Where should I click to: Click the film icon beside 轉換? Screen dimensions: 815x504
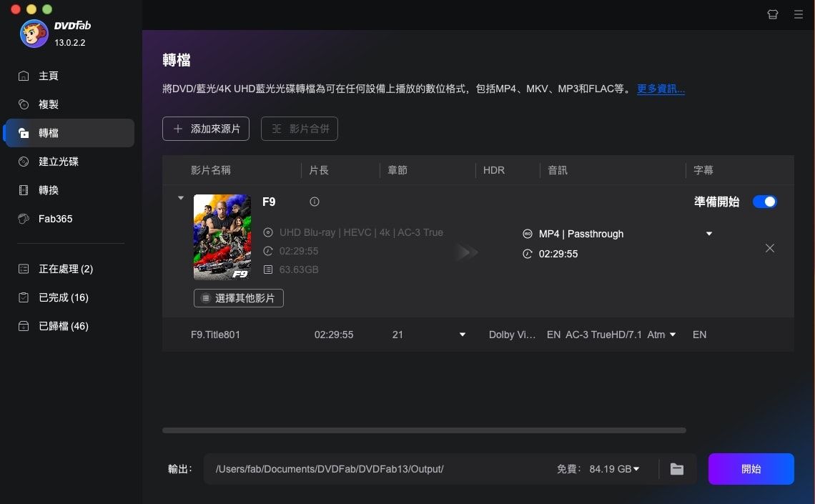[x=24, y=190]
